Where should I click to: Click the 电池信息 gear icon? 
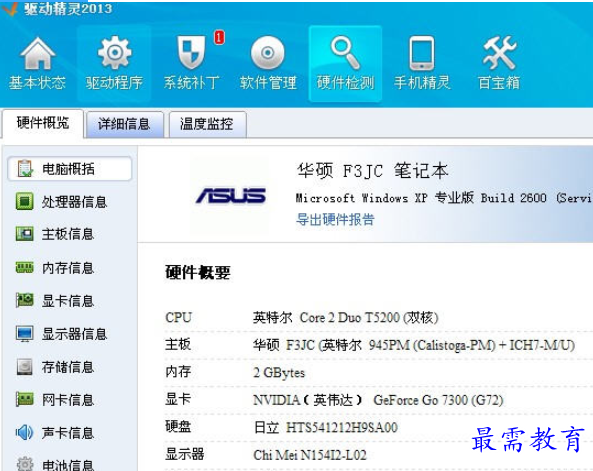click(25, 464)
